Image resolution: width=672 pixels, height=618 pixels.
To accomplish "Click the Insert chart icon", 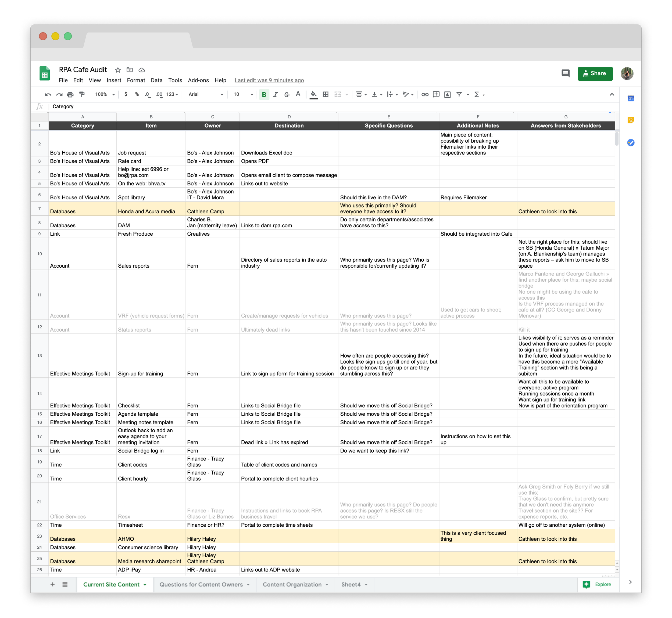I will [448, 95].
